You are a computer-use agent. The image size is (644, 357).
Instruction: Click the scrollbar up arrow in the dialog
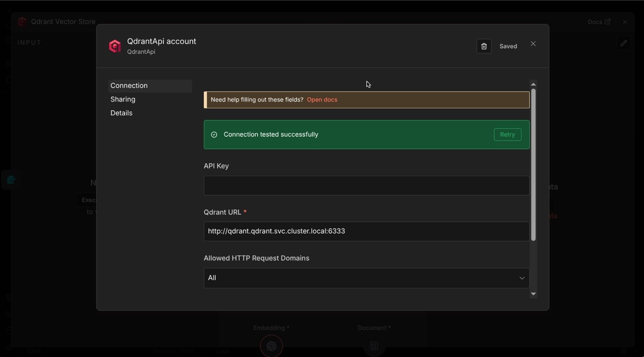click(x=533, y=84)
